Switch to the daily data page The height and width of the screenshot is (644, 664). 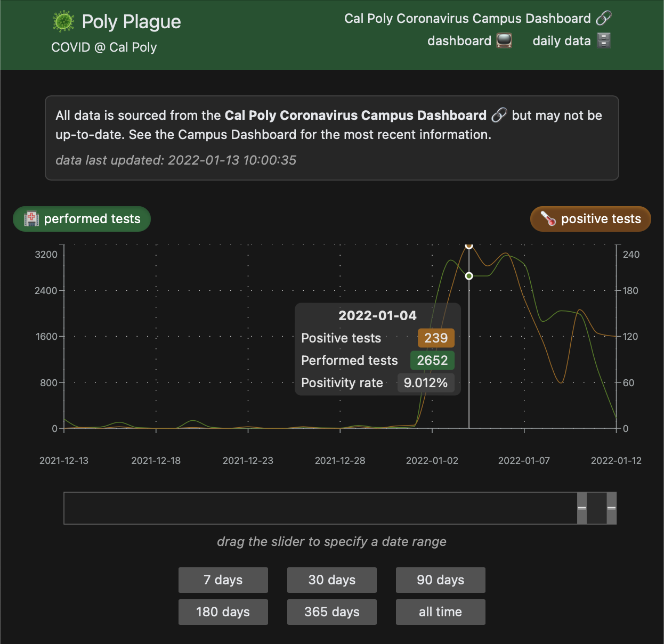point(561,40)
